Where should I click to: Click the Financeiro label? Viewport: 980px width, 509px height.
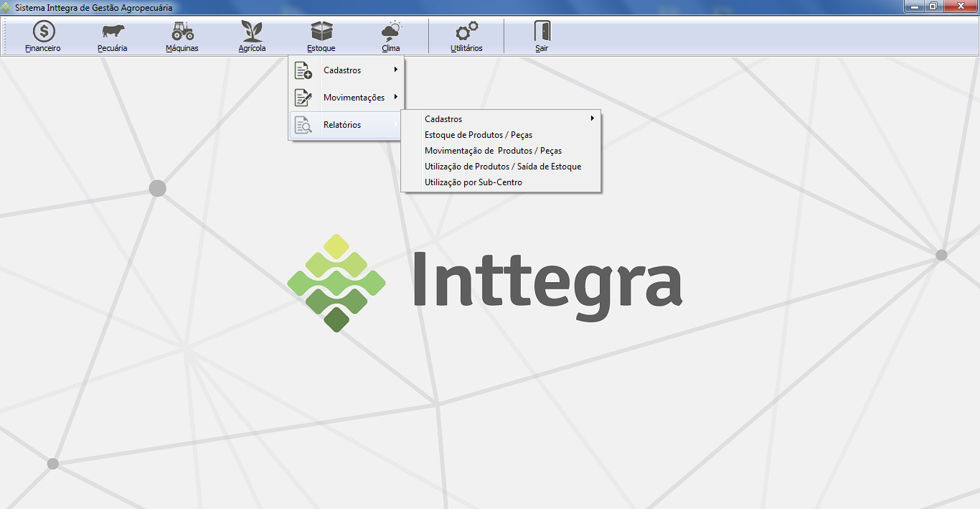[43, 48]
